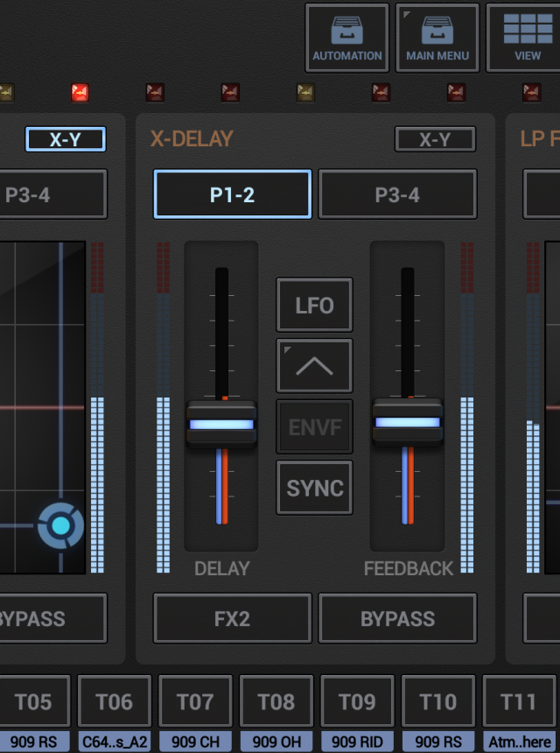Click the FEEDBACK fader handle
The image size is (560, 753).
[x=408, y=422]
